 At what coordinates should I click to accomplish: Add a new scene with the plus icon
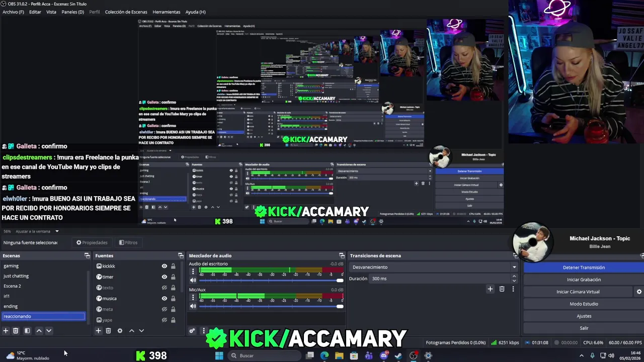[x=6, y=331]
